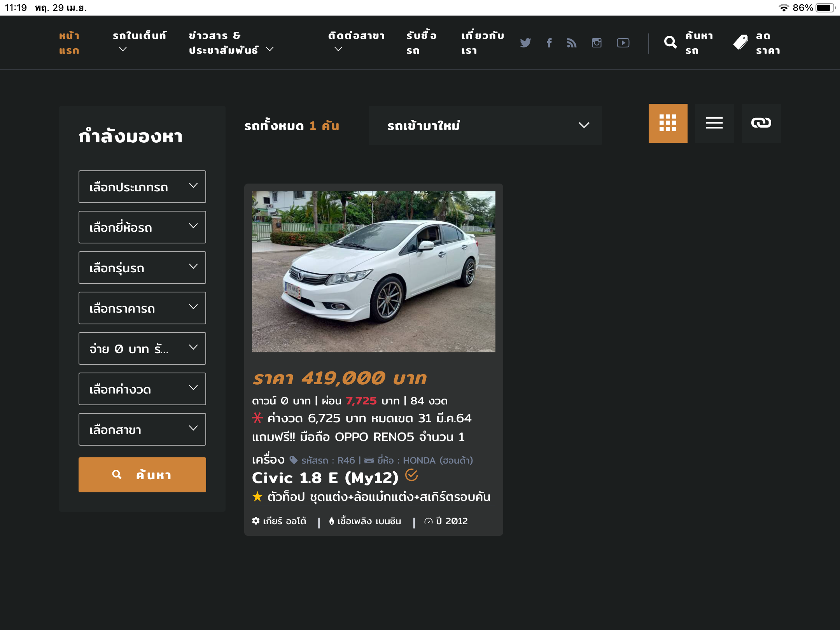Open รับซื้อรถ navigation link
Image resolution: width=840 pixels, height=630 pixels.
click(x=421, y=43)
